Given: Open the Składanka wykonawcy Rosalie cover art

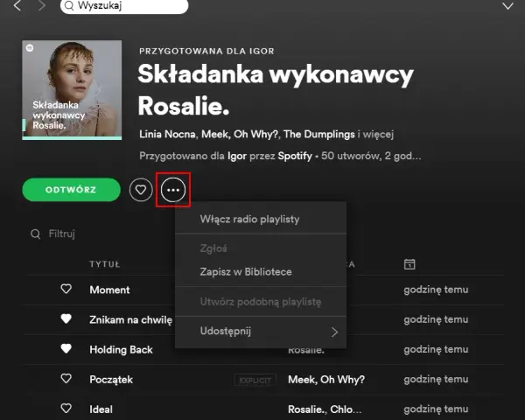Looking at the screenshot, I should click(x=72, y=90).
